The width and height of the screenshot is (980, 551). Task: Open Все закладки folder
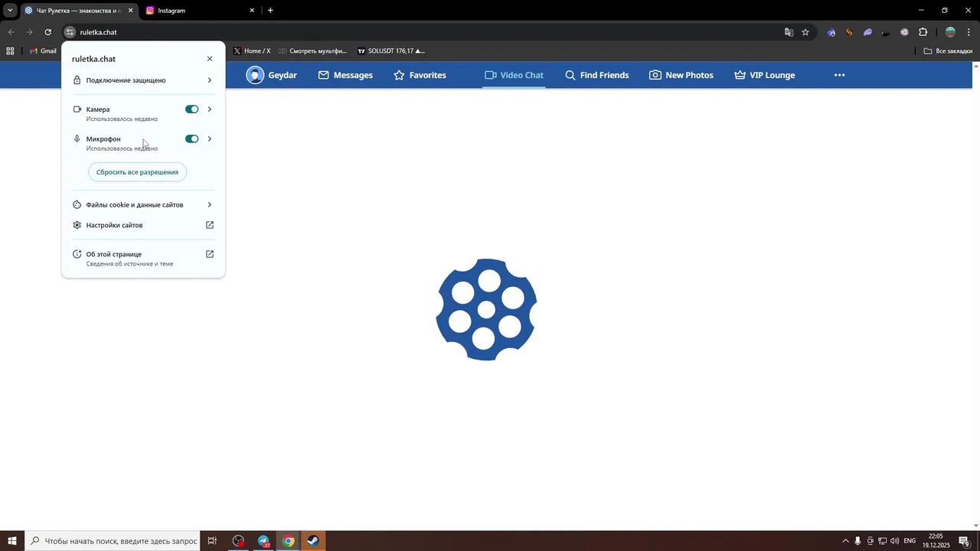point(948,51)
